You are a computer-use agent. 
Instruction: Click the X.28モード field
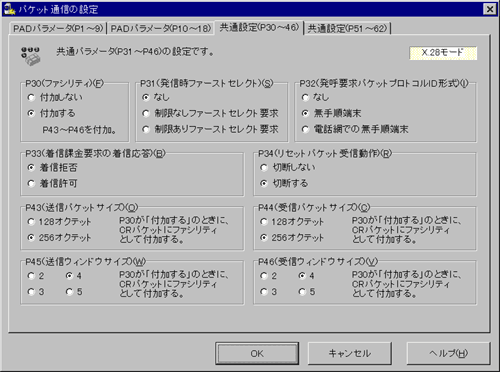pos(443,53)
